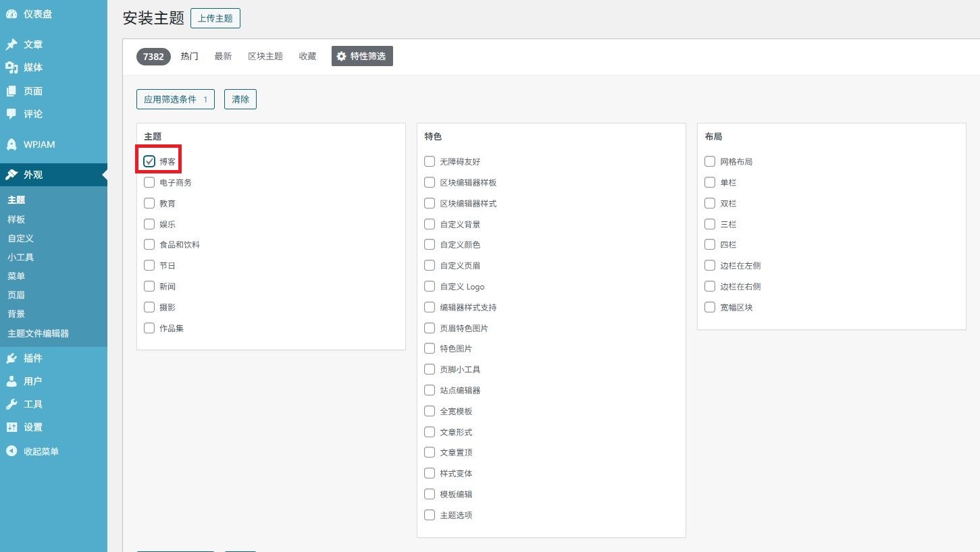Viewport: 980px width, 552px height.
Task: Tick the 娱乐 checkbox
Action: pos(149,224)
